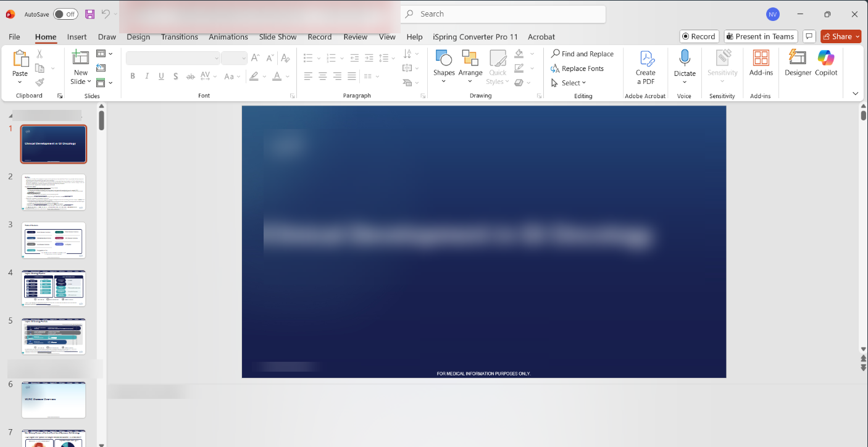Click the Undo arrow

click(x=106, y=14)
